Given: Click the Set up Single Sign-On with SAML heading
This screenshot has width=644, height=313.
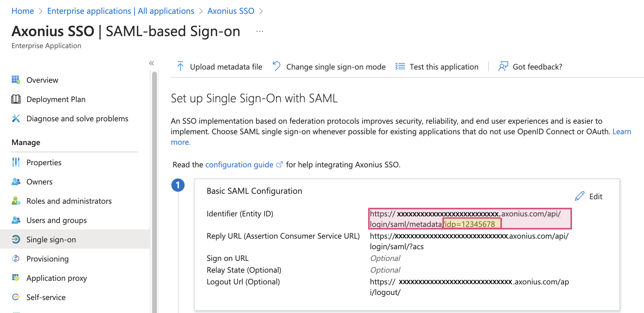Looking at the screenshot, I should (x=254, y=98).
